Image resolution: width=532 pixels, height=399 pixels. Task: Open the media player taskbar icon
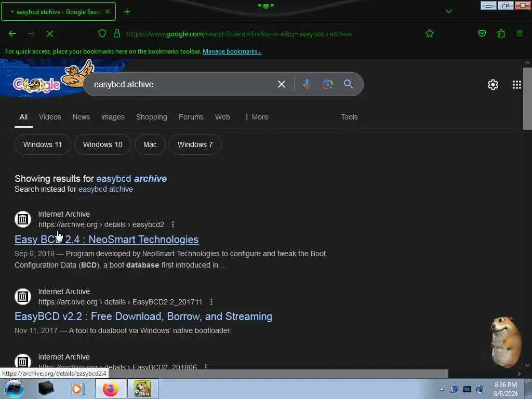pos(77,389)
